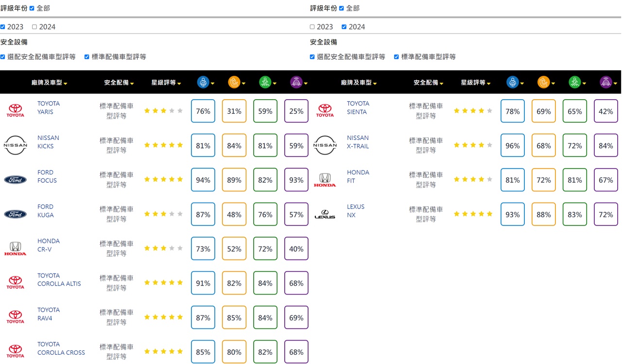622x364 pixels.
Task: Click 標準配備車型評等 text in FIT row
Action: click(x=426, y=180)
